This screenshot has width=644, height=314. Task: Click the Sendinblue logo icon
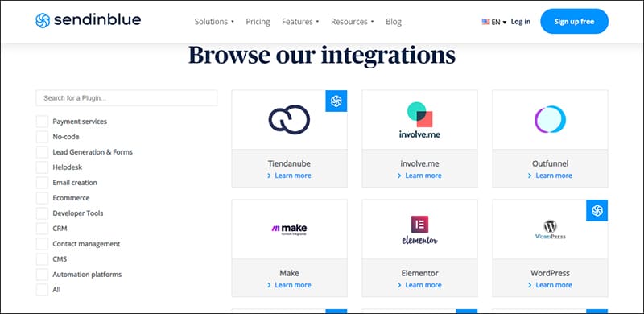pyautogui.click(x=43, y=21)
